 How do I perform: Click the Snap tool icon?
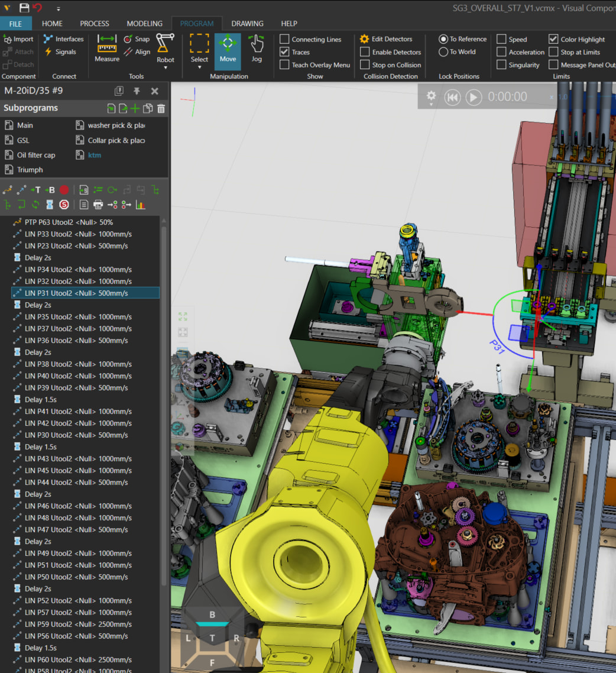pos(128,39)
